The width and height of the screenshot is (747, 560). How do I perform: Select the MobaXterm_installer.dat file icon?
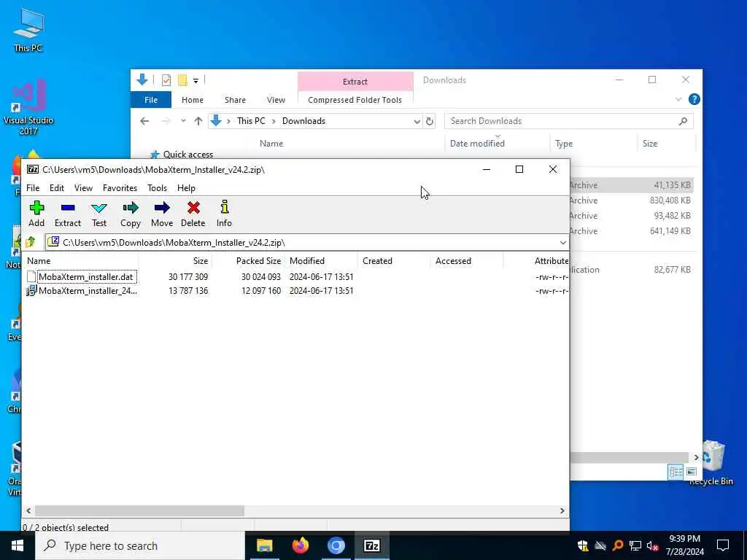click(x=31, y=276)
